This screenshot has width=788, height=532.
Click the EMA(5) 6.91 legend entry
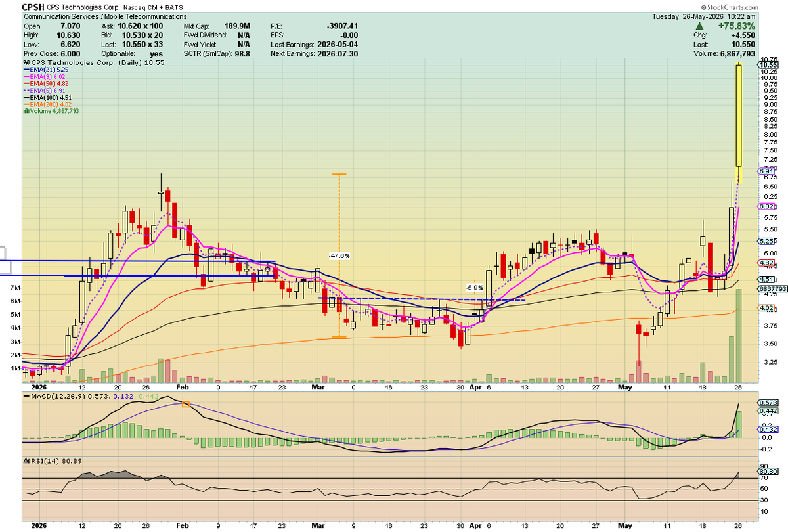[43, 91]
